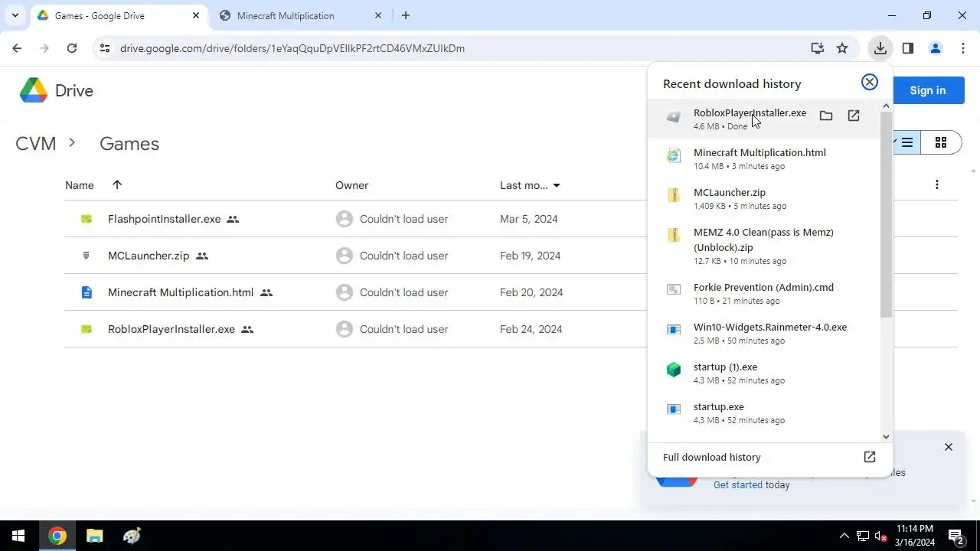This screenshot has height=551, width=980.
Task: Bookmark this page with the star icon
Action: (842, 48)
